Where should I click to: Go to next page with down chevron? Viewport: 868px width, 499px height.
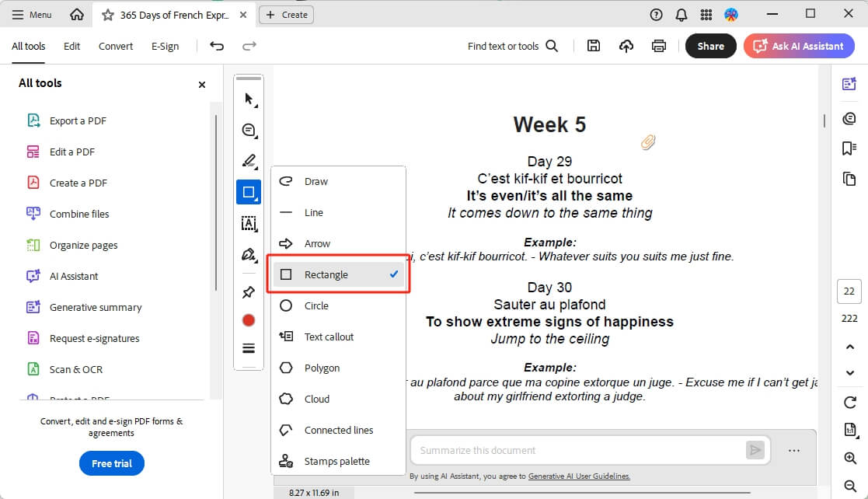[849, 373]
